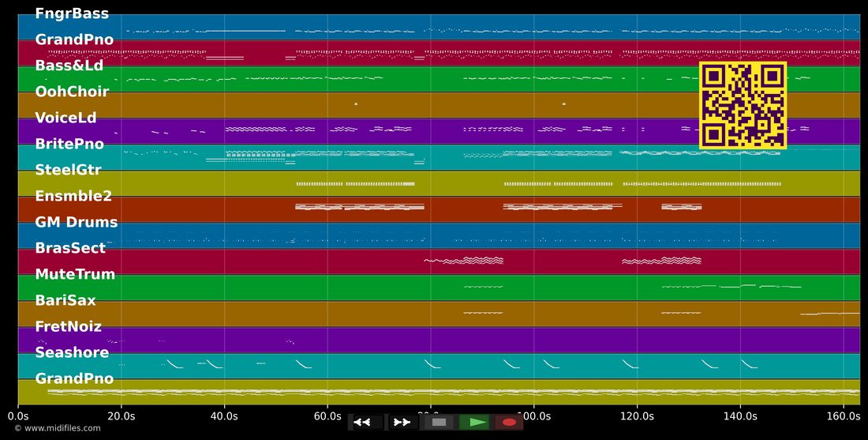Click the yellow QR code
868x440 pixels.
(x=743, y=105)
